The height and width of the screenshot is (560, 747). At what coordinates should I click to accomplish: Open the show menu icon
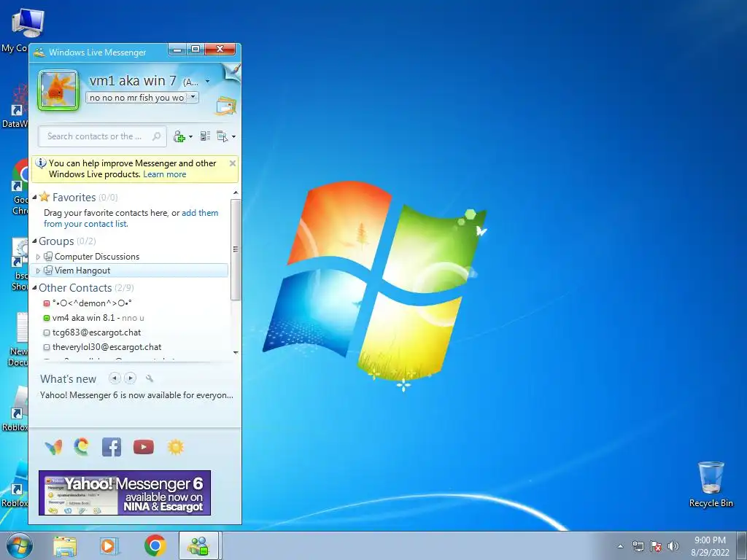click(222, 136)
